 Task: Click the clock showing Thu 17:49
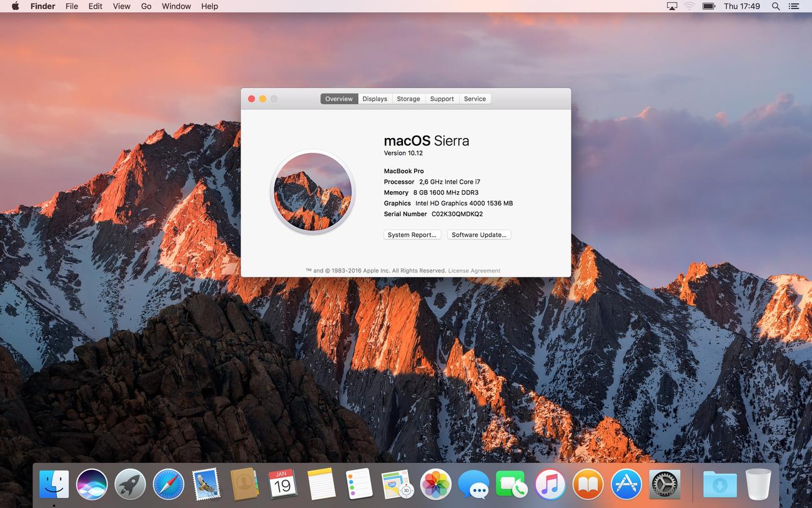point(742,6)
